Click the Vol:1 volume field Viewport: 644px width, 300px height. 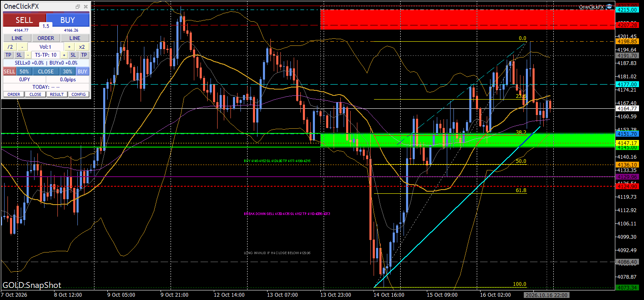click(46, 47)
